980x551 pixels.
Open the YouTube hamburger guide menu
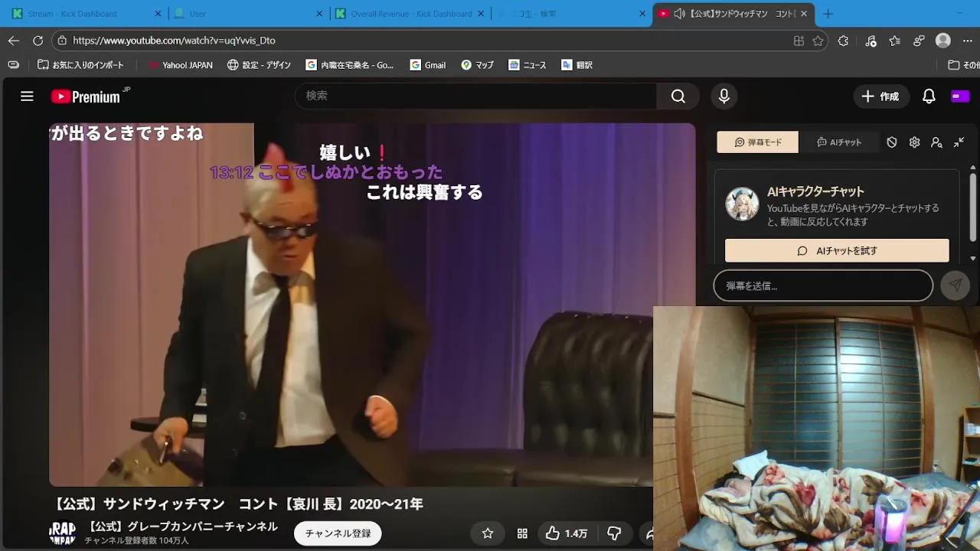coord(27,96)
